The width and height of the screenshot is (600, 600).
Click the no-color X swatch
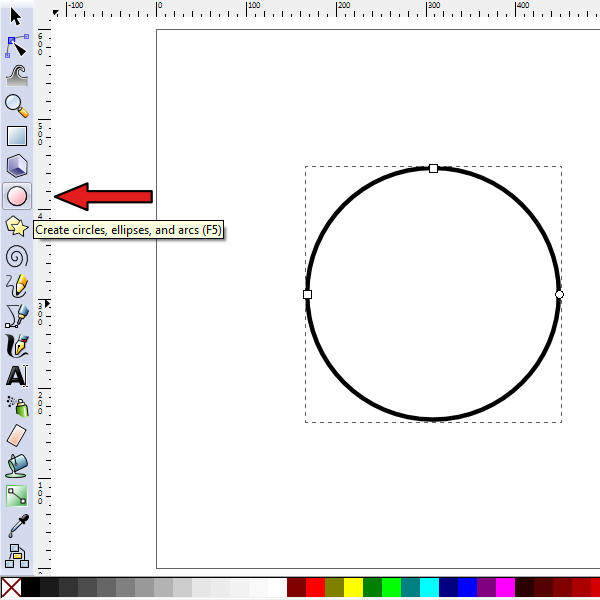pyautogui.click(x=11, y=587)
